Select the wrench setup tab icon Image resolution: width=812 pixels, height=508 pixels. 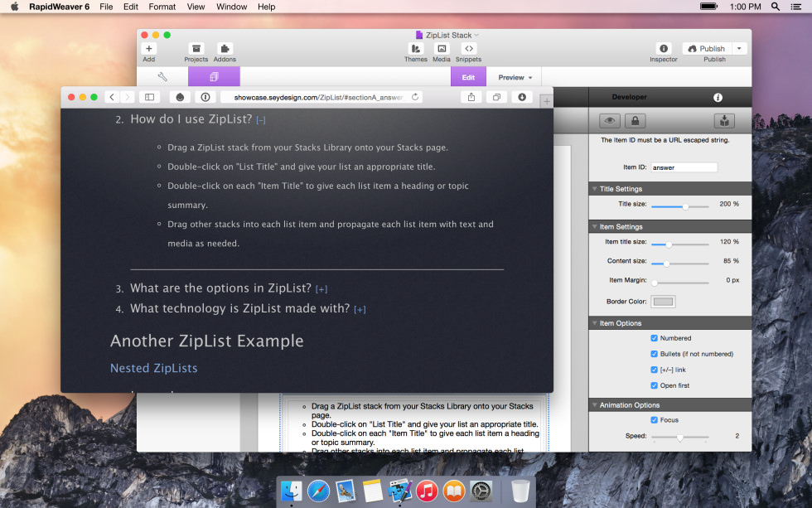[x=162, y=77]
